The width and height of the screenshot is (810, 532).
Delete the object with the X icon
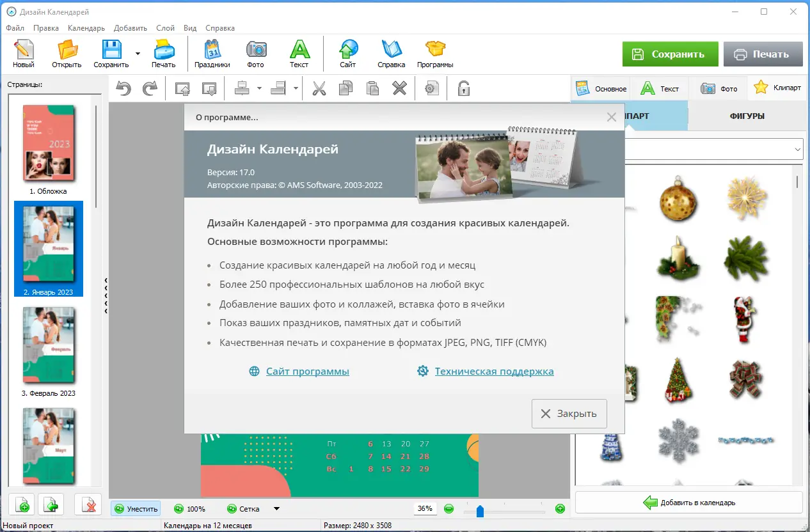tap(400, 88)
